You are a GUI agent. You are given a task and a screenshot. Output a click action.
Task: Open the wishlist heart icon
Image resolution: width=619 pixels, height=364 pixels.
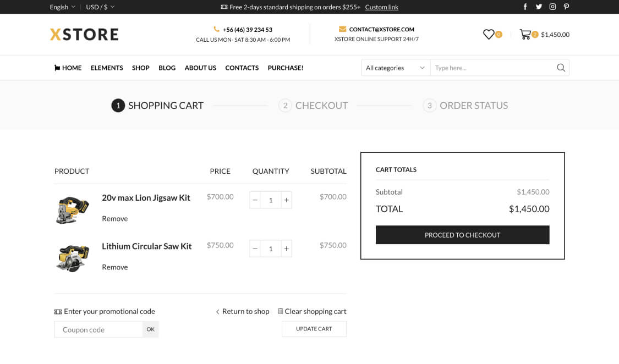[x=489, y=35]
